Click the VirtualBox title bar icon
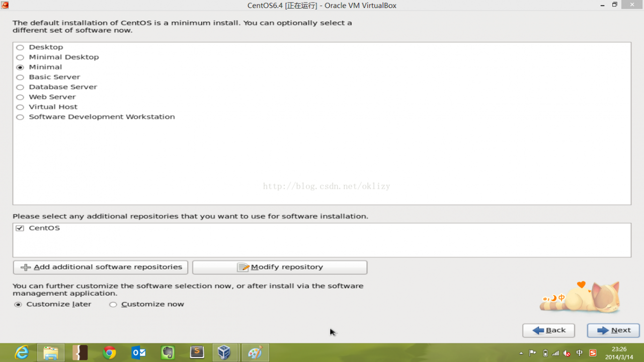This screenshot has width=644, height=362. pyautogui.click(x=5, y=5)
